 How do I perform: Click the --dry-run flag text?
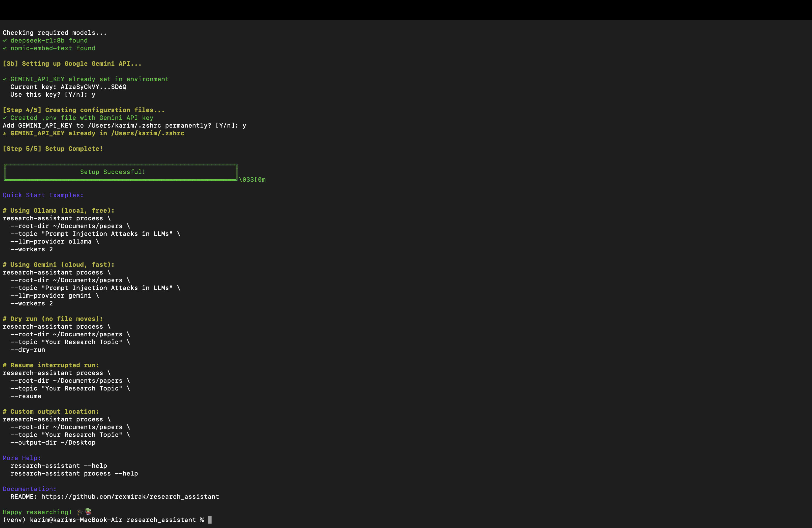click(x=28, y=350)
